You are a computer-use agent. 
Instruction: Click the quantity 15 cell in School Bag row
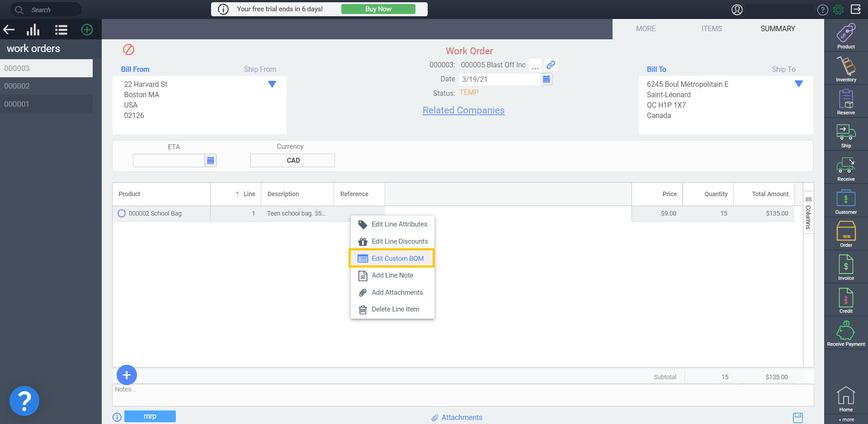point(708,213)
